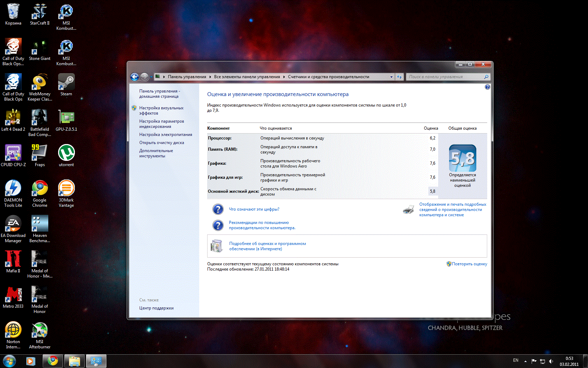The width and height of the screenshot is (588, 368).
Task: Open Центр поддержки link
Action: 156,308
